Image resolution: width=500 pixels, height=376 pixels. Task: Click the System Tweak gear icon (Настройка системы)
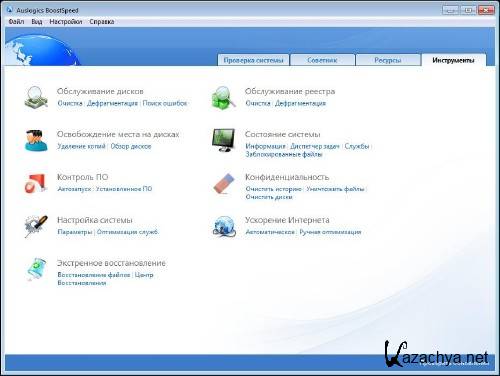(36, 226)
